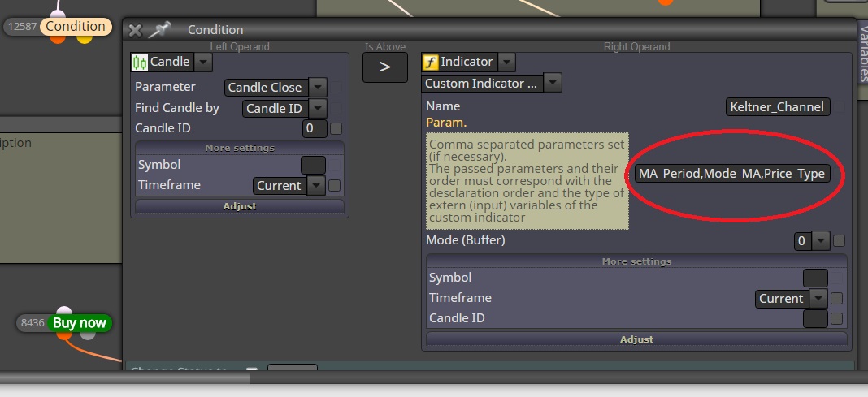Click the MA_Period,Mode_MA,Price_Type parameters field
Viewport: 868px width, 397px height.
[733, 174]
